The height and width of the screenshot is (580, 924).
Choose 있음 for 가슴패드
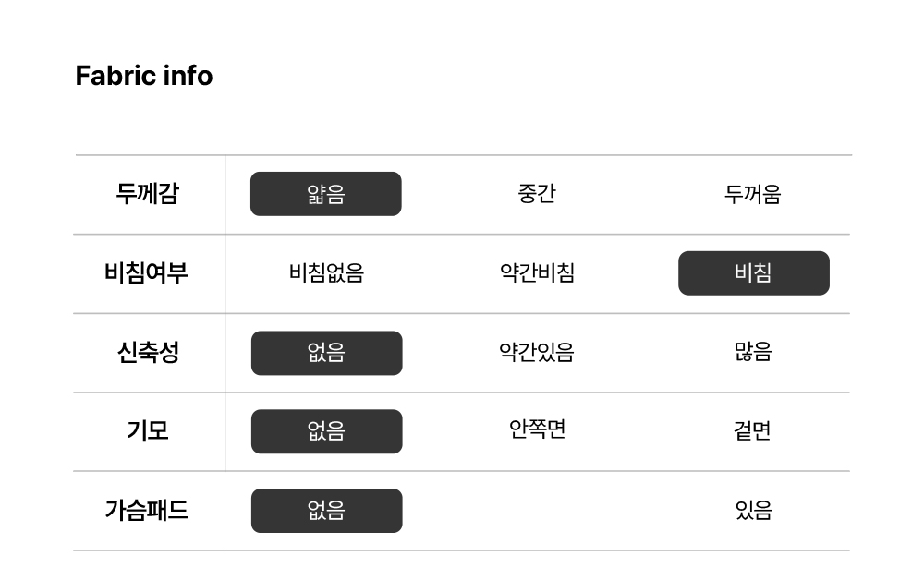click(x=754, y=510)
